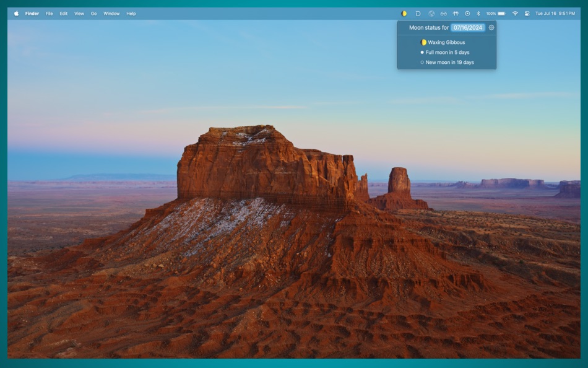Open the Go menu
588x368 pixels.
coord(93,14)
